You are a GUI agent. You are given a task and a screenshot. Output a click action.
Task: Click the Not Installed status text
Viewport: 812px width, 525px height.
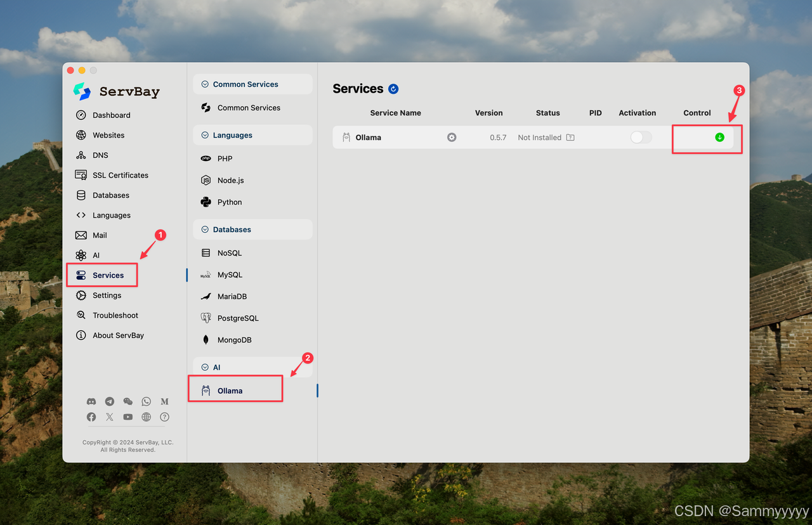(x=539, y=138)
